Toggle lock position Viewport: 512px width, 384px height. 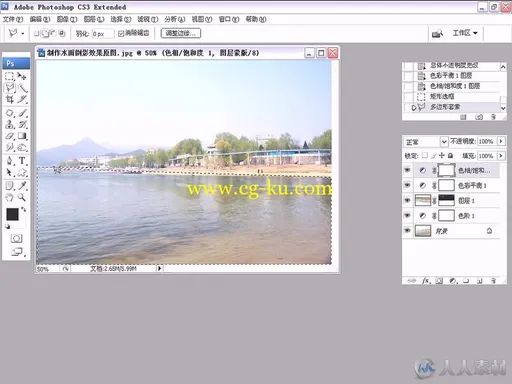[x=442, y=155]
